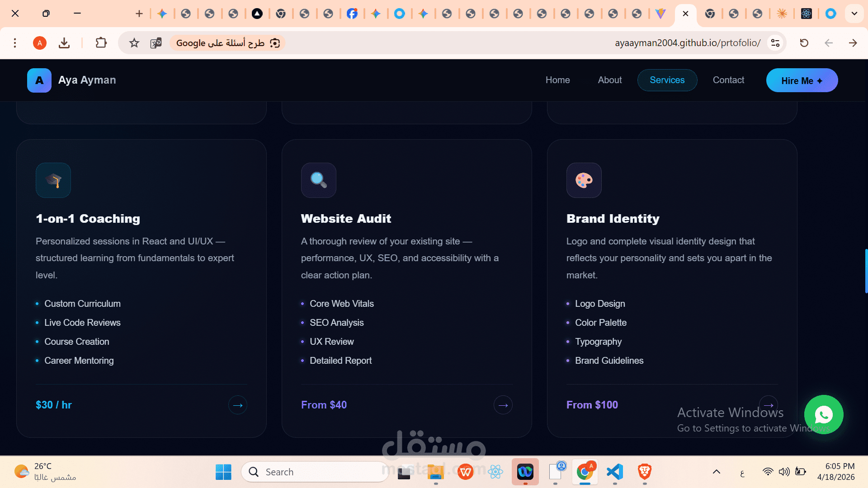
Task: Open the browser downloads icon
Action: [64, 43]
